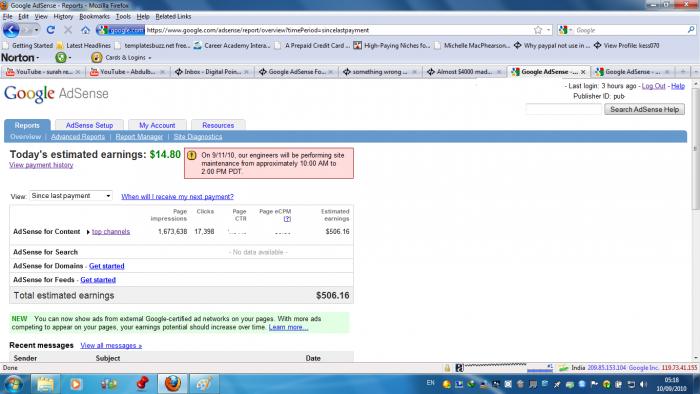Bookmark this page with the star icon
Screen dimensions: 700x394
(538, 30)
